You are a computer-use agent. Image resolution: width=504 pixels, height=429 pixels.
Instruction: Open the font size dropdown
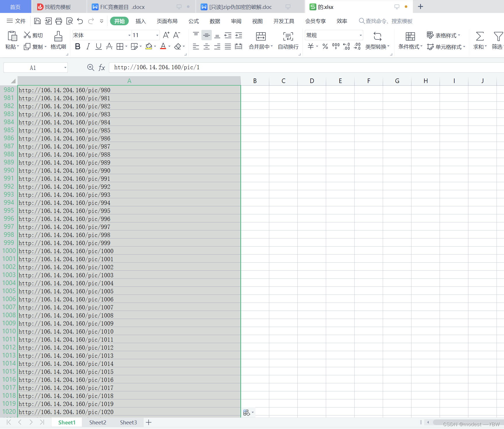[x=157, y=35]
